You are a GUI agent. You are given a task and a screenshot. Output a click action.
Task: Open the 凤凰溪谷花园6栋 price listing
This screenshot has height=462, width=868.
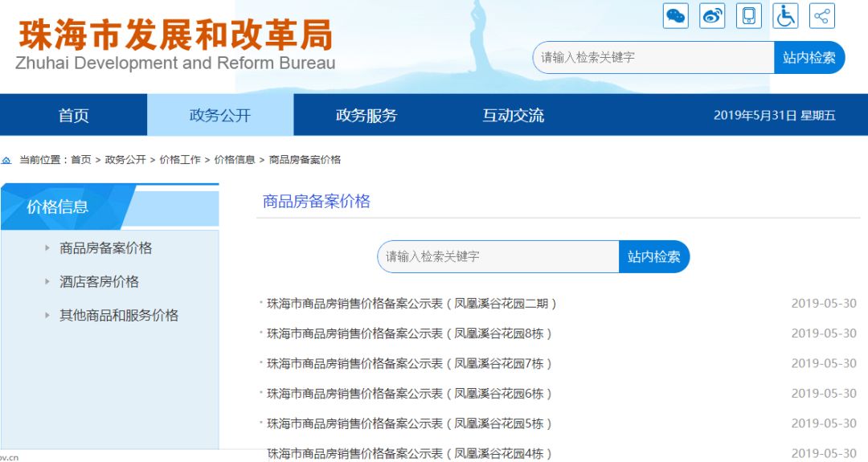[409, 394]
